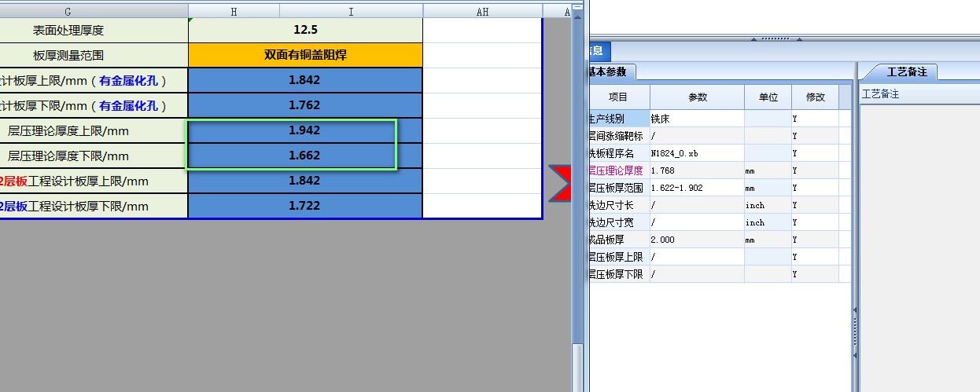980x392 pixels.
Task: Click inch unit cell for 铣边尺寸长
Action: pos(768,205)
